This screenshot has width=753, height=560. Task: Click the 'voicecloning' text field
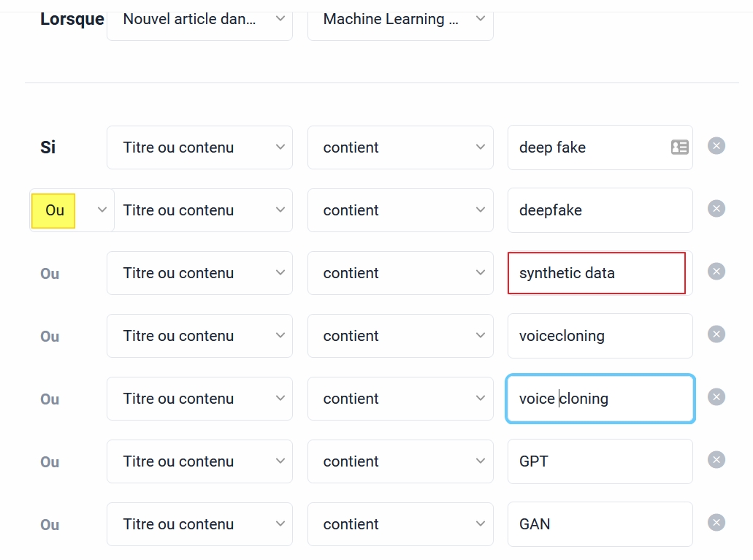tap(600, 336)
